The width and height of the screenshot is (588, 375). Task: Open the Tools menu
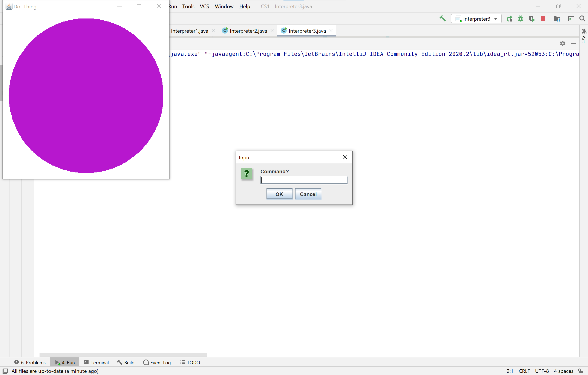click(x=188, y=6)
